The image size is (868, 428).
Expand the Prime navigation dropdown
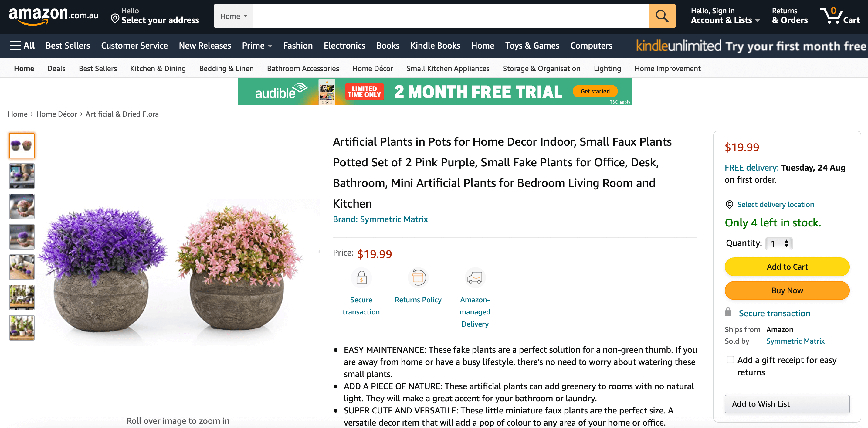257,46
